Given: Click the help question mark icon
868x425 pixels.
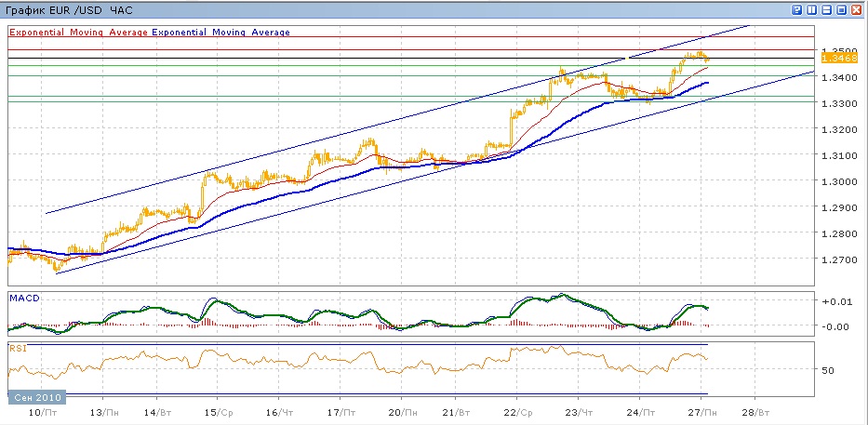Looking at the screenshot, I should coord(797,8).
